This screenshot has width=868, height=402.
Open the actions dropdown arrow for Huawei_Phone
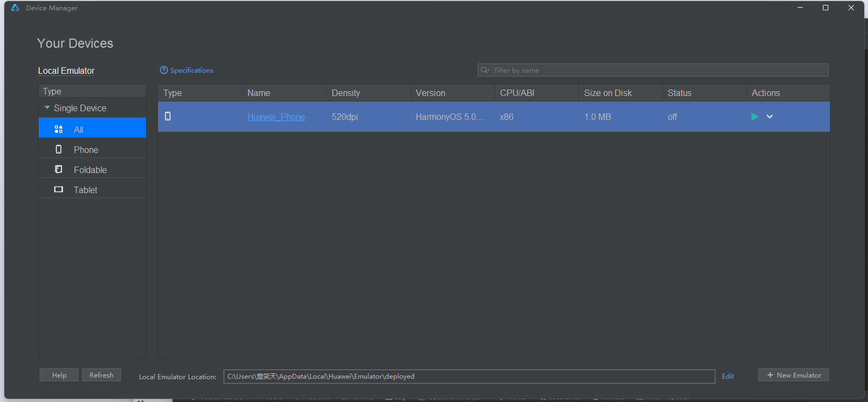[770, 117]
